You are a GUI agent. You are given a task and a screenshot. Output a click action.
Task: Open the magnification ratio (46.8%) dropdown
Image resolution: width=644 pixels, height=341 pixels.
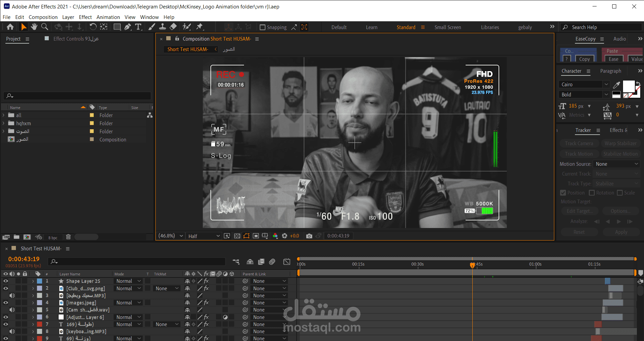click(171, 236)
